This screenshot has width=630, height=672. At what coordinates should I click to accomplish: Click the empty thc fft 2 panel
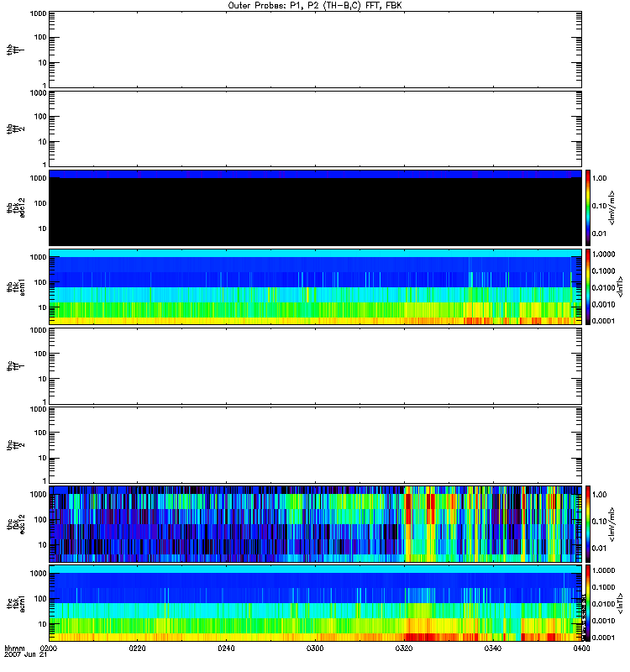click(315, 444)
